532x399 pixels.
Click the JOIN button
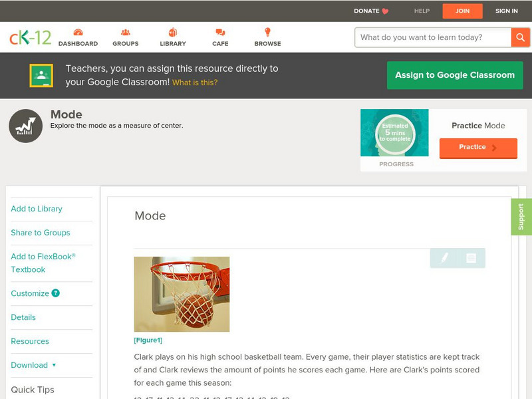tap(462, 11)
